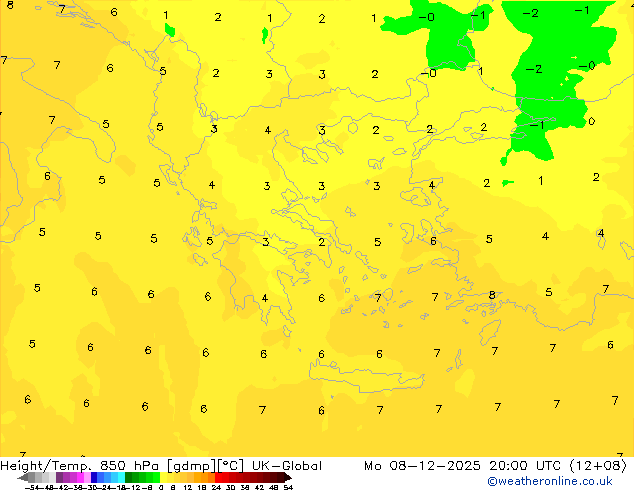Image resolution: width=634 pixels, height=490 pixels.
Task: Pick the dark green legend swatch
Action: click(x=129, y=477)
